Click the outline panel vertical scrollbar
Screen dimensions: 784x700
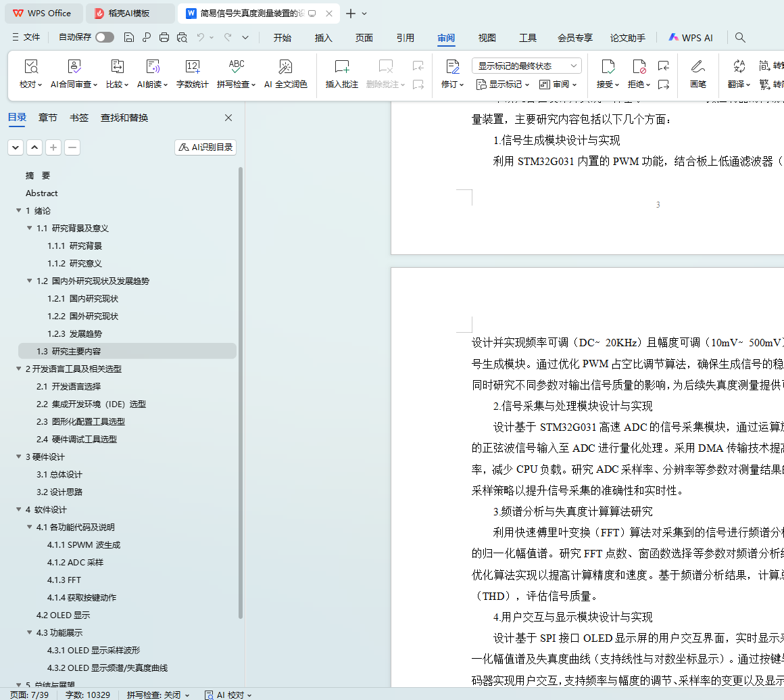tap(241, 392)
